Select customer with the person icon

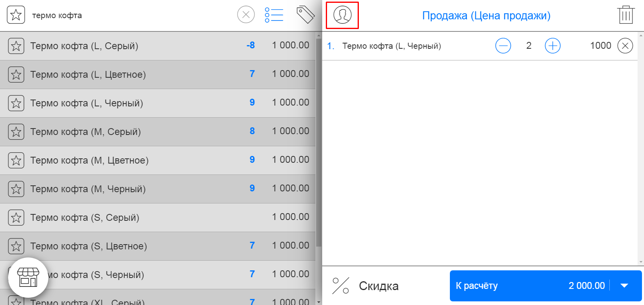coord(342,15)
